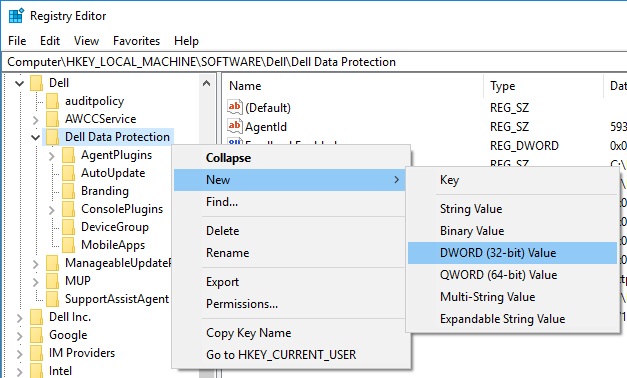Viewport: 627px width, 378px height.
Task: Expand the MUP key
Action: tap(36, 282)
